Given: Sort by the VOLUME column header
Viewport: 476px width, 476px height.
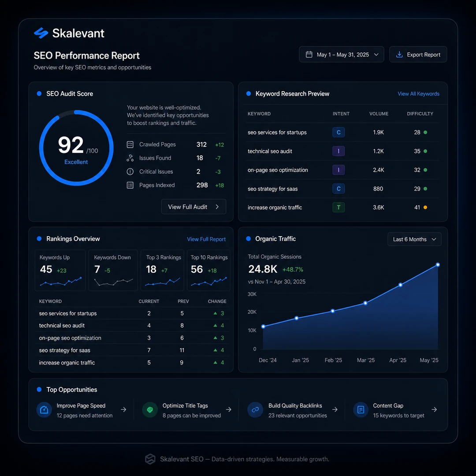Looking at the screenshot, I should [379, 114].
